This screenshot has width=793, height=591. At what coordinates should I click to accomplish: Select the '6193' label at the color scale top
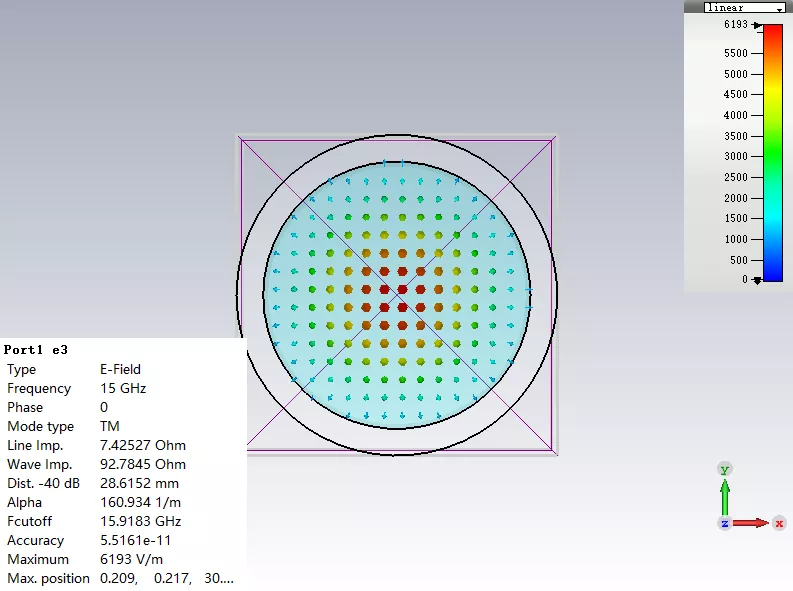[736, 24]
